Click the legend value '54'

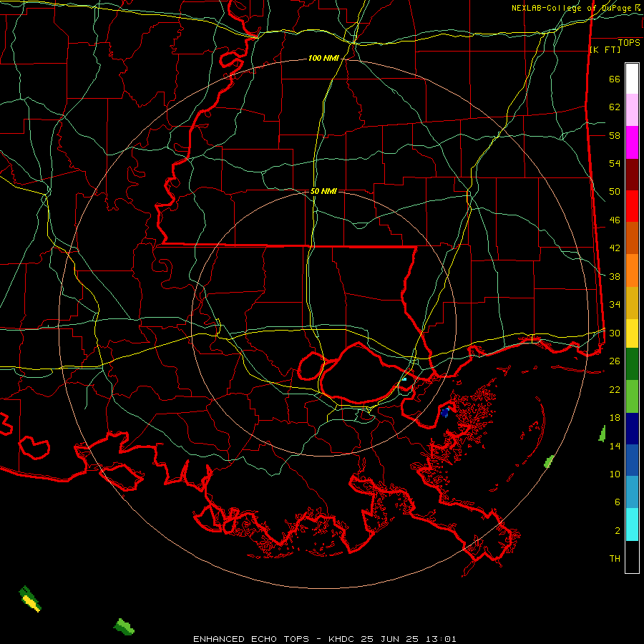tap(615, 163)
